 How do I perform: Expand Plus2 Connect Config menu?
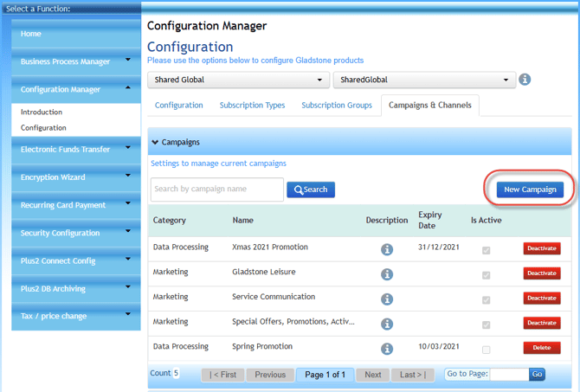point(76,260)
